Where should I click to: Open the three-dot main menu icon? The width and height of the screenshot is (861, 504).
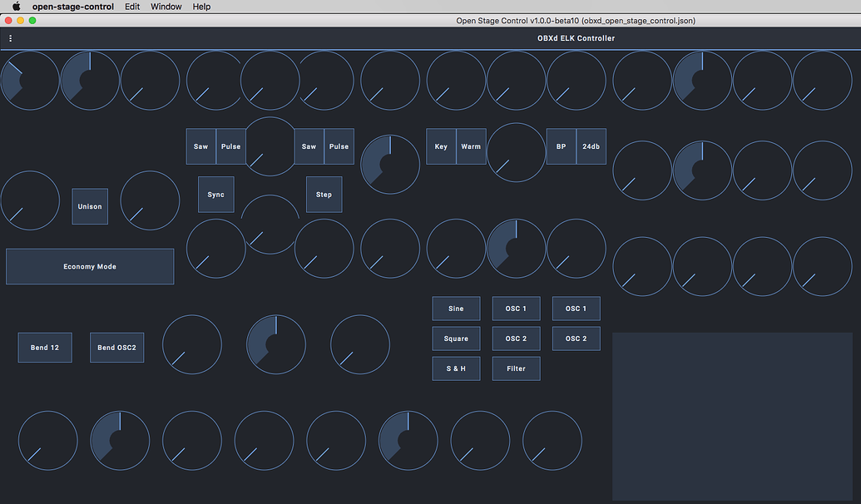tap(11, 38)
